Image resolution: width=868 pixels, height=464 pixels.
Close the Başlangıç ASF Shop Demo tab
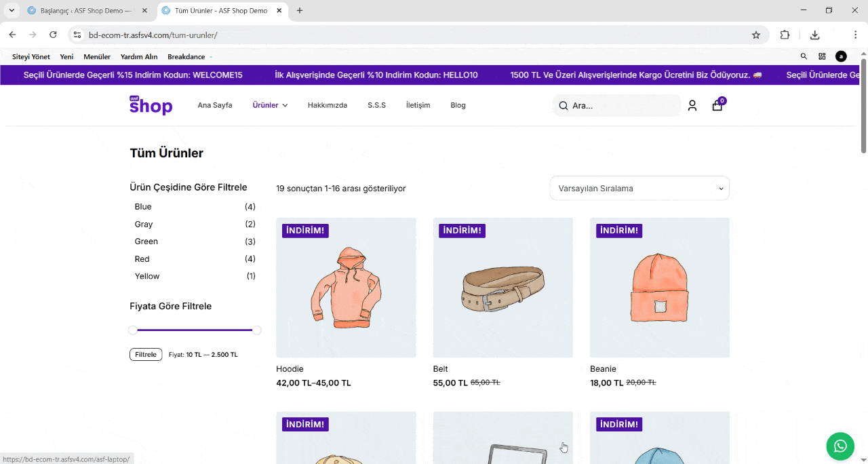pos(146,10)
